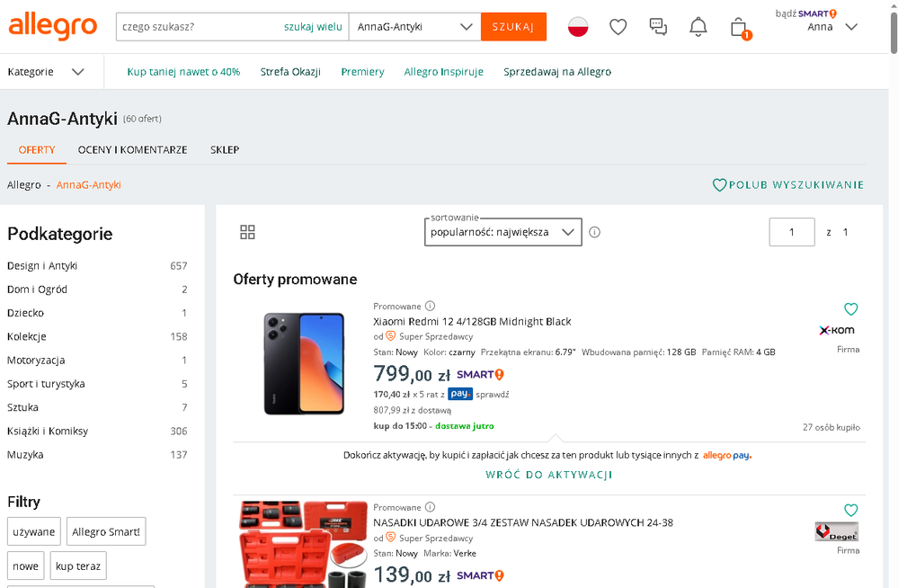Viewport: 898px width, 588px height.
Task: Open the messages chat icon
Action: coord(658,27)
